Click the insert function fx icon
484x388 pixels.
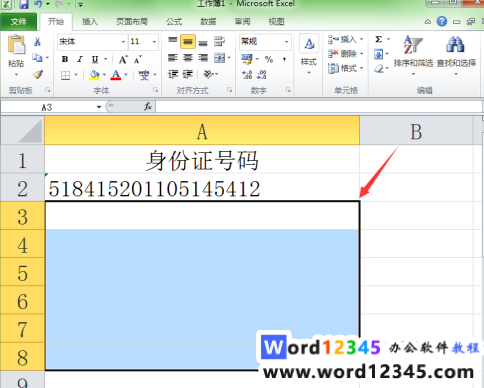pos(148,107)
